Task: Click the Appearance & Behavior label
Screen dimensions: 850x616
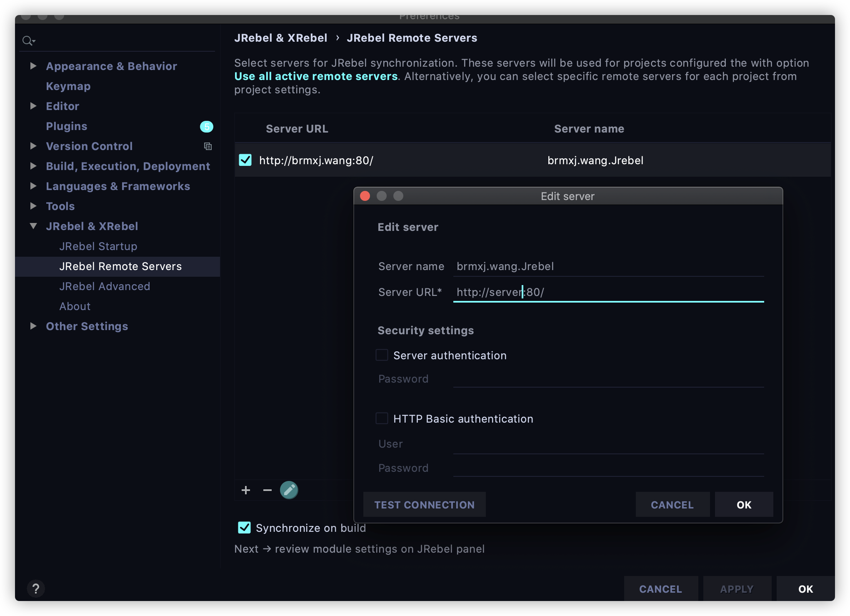Action: [112, 66]
